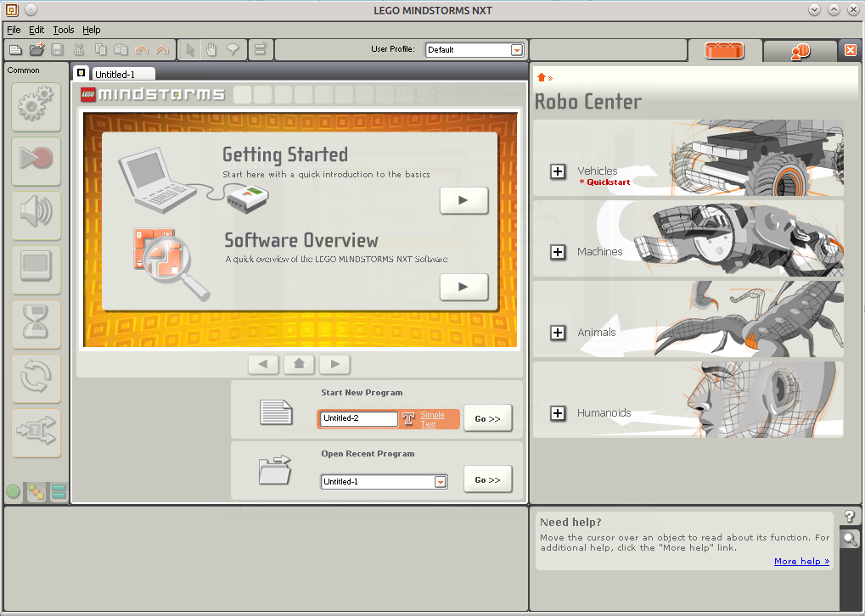This screenshot has width=865, height=616.
Task: Switch to the Common palette green circle tab
Action: pos(14,491)
